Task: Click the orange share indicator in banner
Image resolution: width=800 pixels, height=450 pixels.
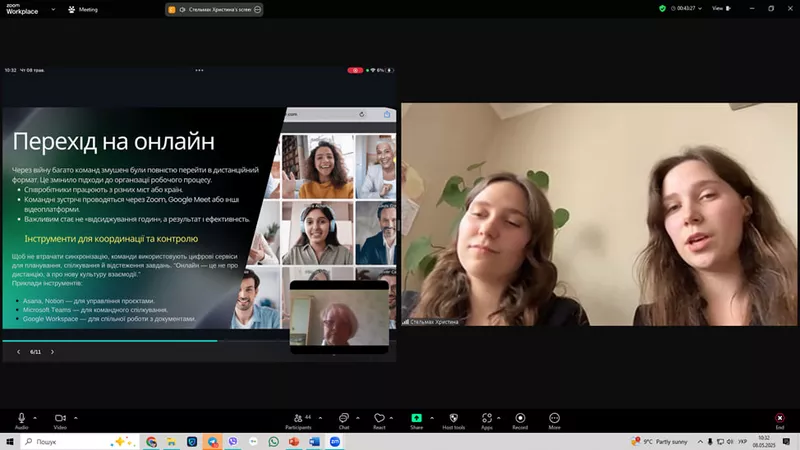Action: [x=172, y=9]
